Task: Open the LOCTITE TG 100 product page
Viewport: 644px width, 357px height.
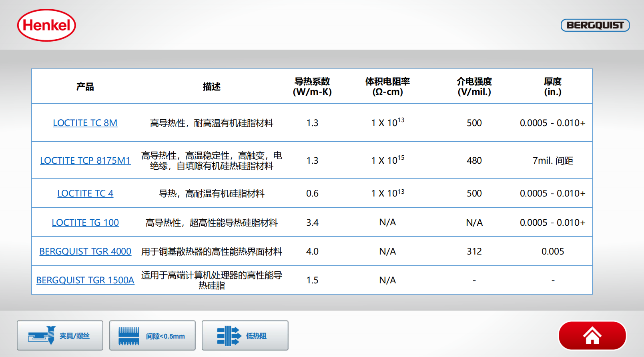Action: [x=85, y=223]
